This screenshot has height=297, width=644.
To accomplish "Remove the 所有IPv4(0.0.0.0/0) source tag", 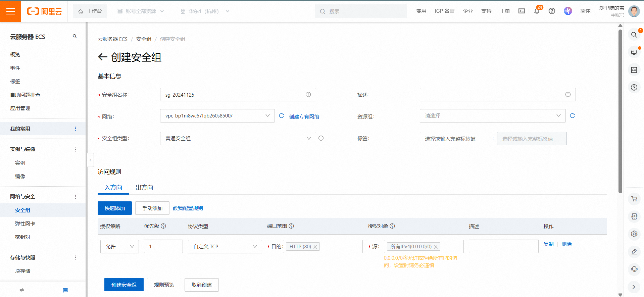I will (436, 247).
